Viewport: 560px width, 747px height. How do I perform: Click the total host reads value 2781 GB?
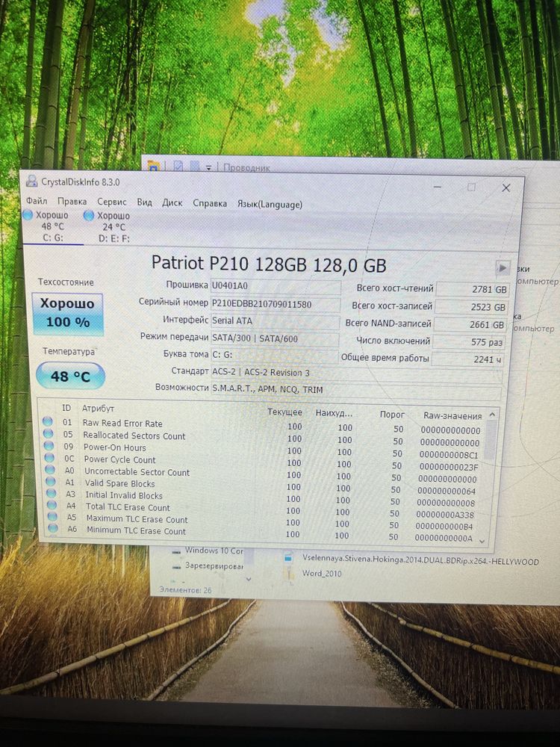(x=473, y=289)
